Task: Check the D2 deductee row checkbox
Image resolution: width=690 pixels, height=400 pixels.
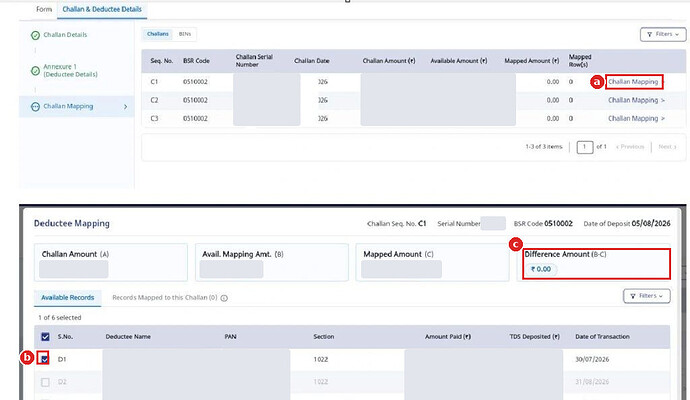Action: (45, 382)
